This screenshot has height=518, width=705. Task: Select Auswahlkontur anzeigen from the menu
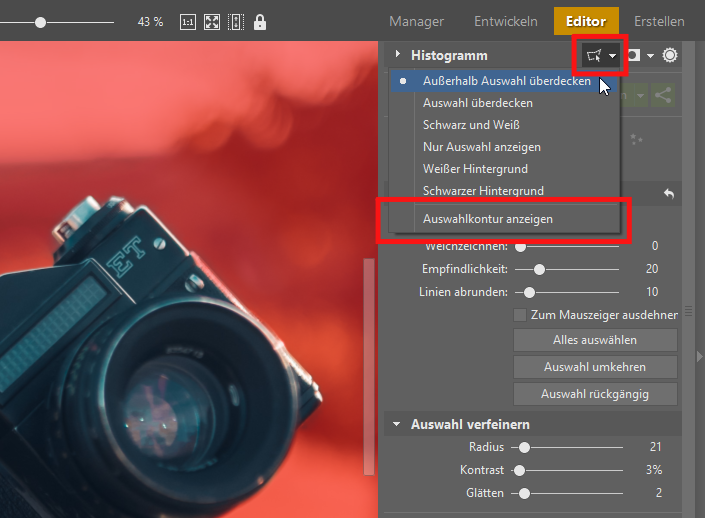[x=488, y=219]
